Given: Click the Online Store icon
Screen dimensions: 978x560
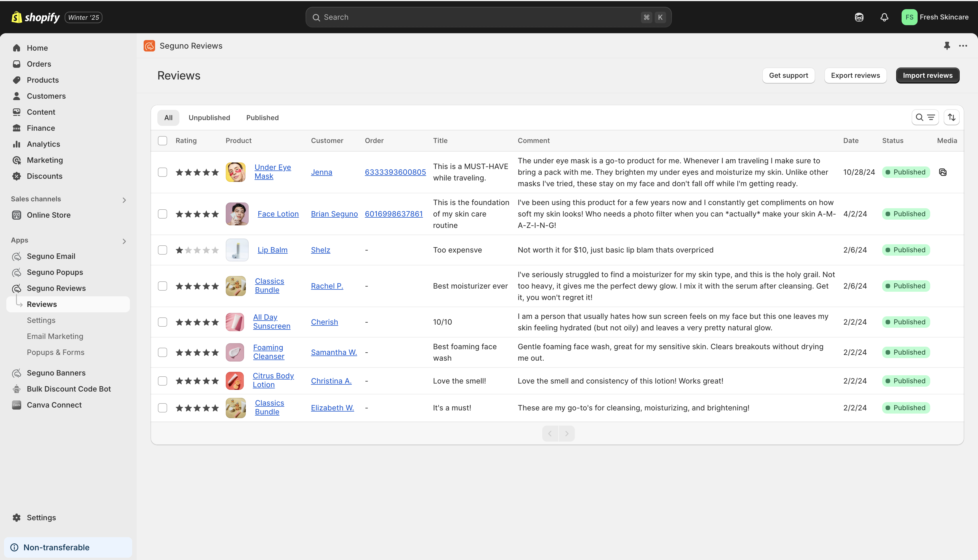Looking at the screenshot, I should pyautogui.click(x=17, y=215).
